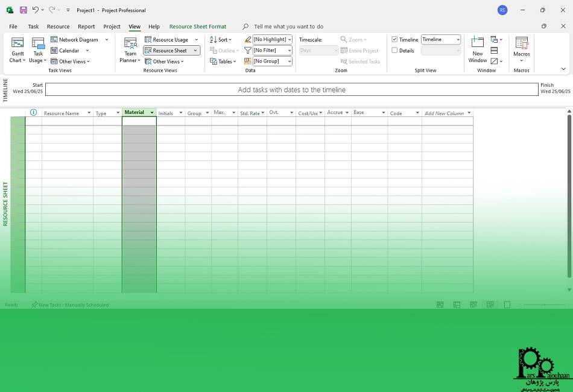Uncheck the Timeline checkbox
This screenshot has width=573, height=392.
click(395, 40)
